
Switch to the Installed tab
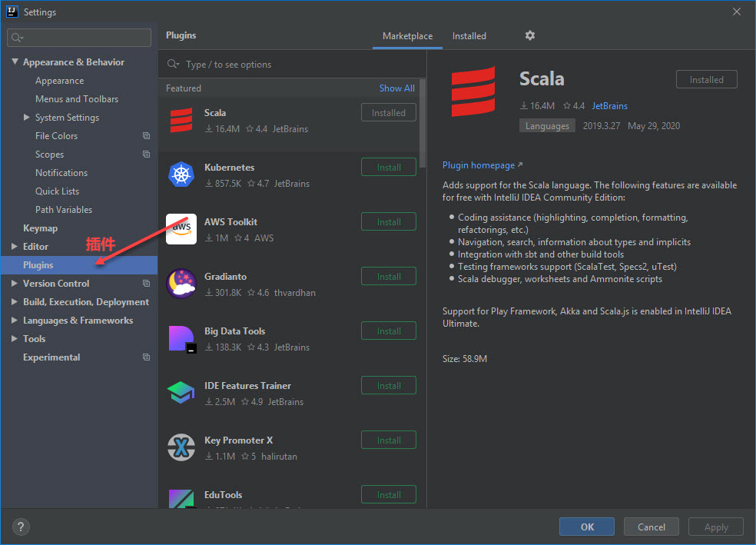pyautogui.click(x=469, y=36)
